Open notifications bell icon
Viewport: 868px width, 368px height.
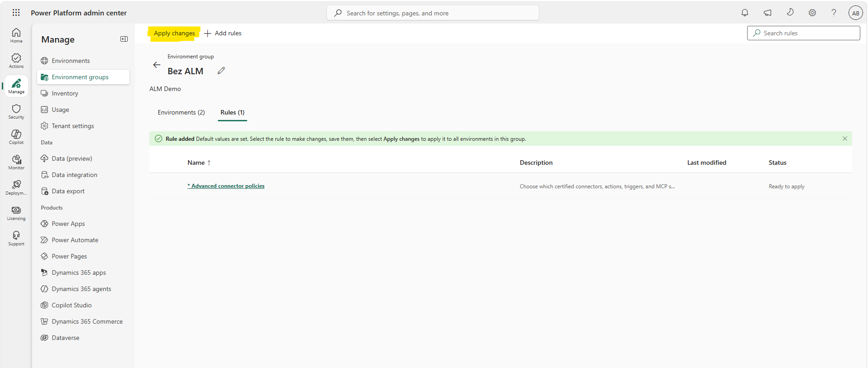pyautogui.click(x=745, y=13)
